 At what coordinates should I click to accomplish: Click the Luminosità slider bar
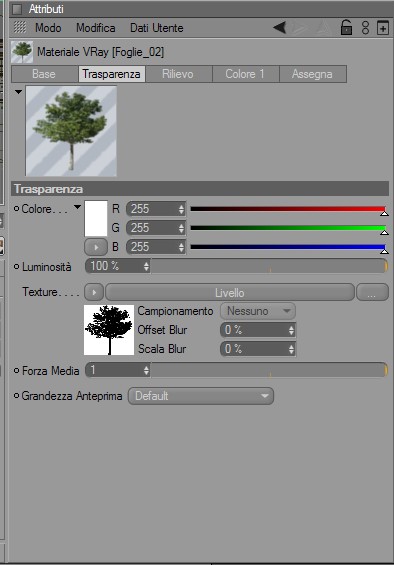[269, 266]
